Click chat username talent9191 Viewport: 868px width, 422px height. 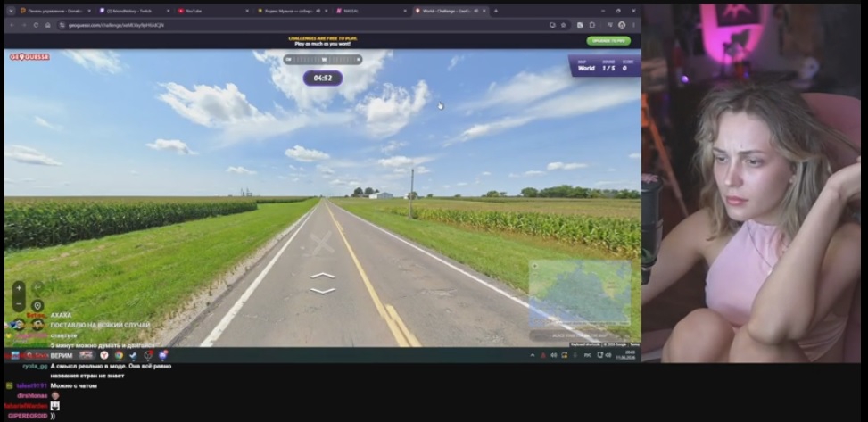pyautogui.click(x=31, y=386)
